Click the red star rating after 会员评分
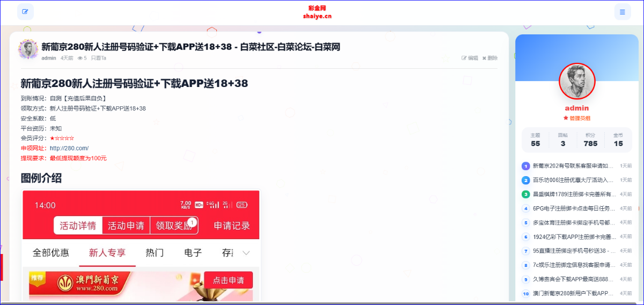This screenshot has height=305, width=644. pyautogui.click(x=62, y=138)
